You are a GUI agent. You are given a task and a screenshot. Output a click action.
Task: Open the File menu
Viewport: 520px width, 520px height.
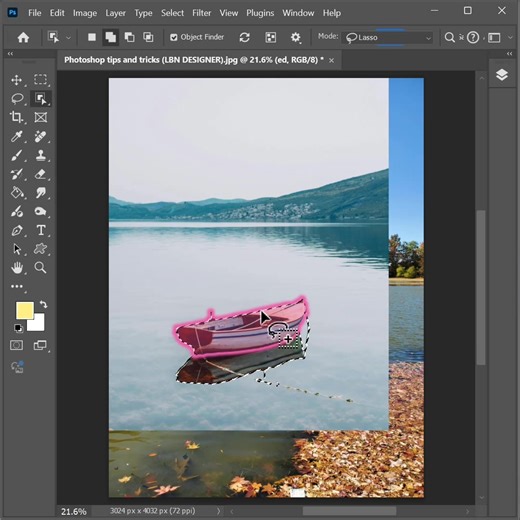tap(35, 13)
